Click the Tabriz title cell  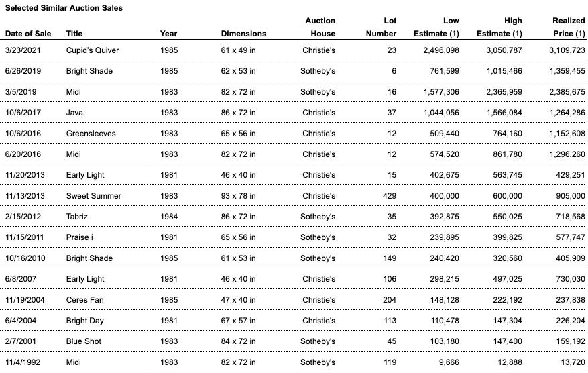point(77,217)
